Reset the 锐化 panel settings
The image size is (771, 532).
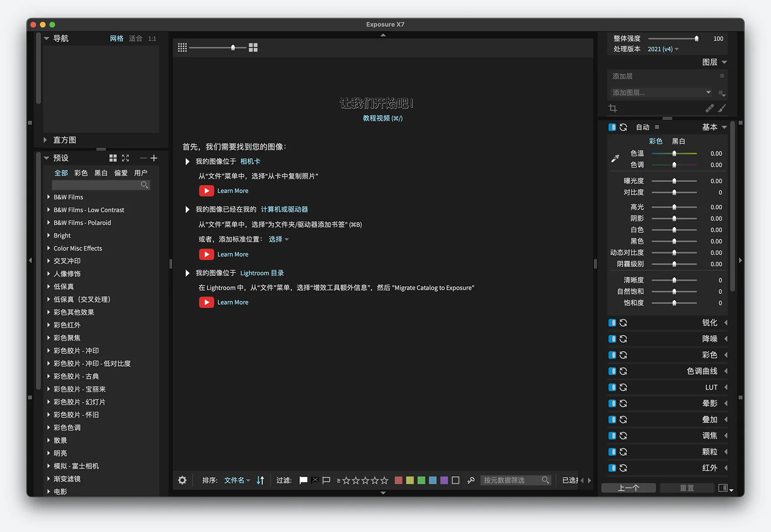[624, 323]
